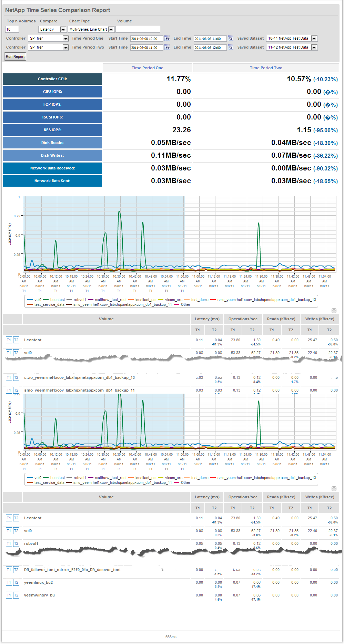Click the 23.26 NFS IOPS value

click(182, 130)
